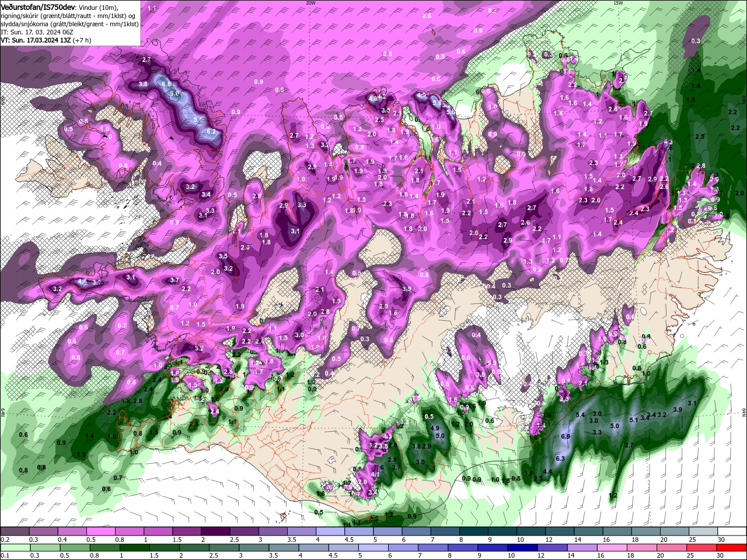
Task: Click the 4.2 snowfall value in the far west
Action: coord(82,282)
